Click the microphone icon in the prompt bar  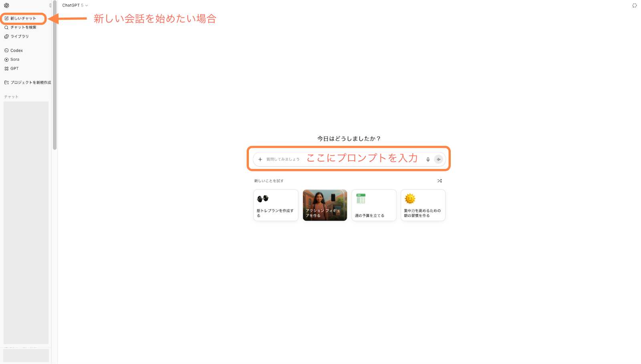[x=428, y=159]
